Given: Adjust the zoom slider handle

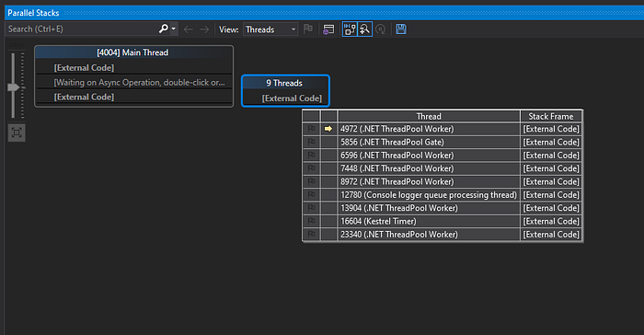Looking at the screenshot, I should point(13,87).
